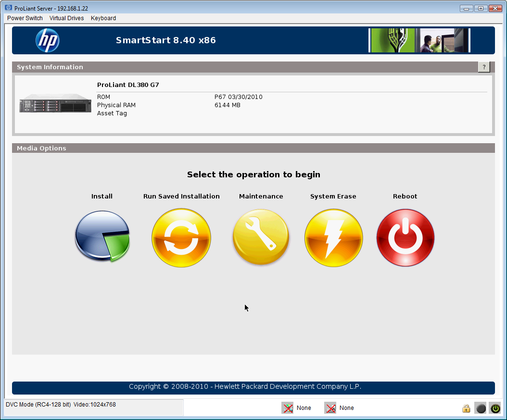Click the dark round UID indicator icon
Screen dimensions: 507x420
[x=481, y=408]
